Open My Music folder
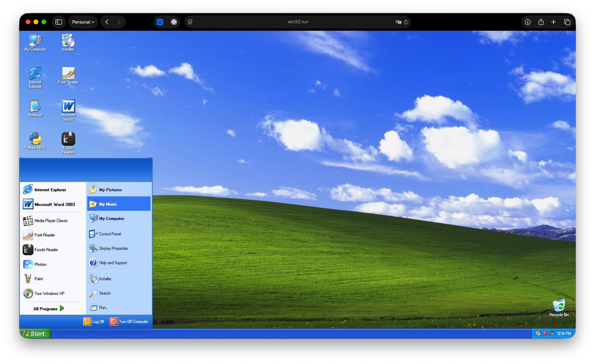The width and height of the screenshot is (595, 364). click(119, 204)
